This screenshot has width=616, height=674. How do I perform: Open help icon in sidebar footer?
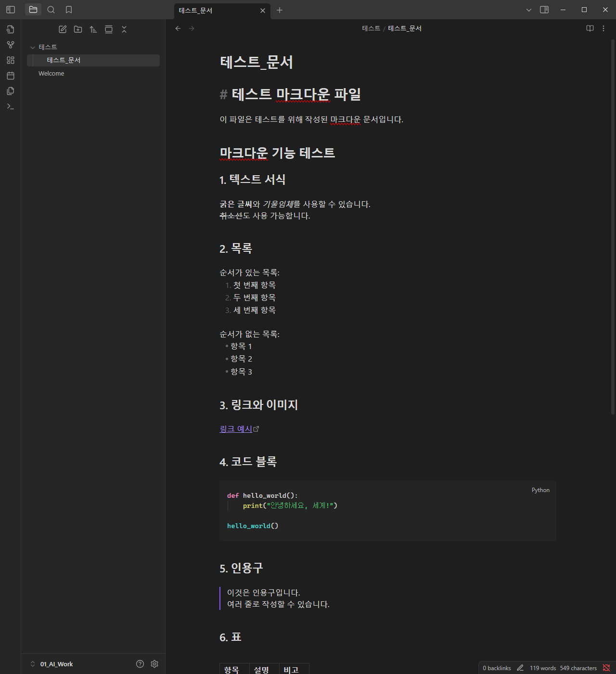[x=140, y=664]
